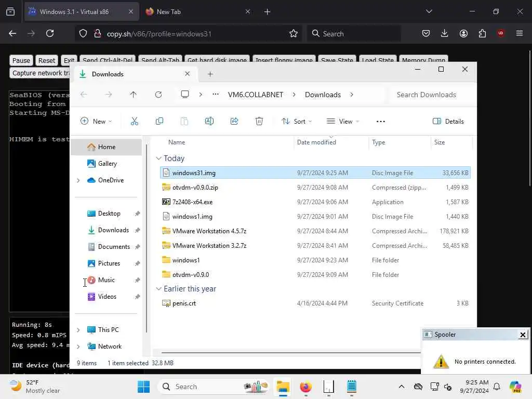Viewport: 532px width, 399px height.
Task: Expand the This PC tree node
Action: pos(78,330)
